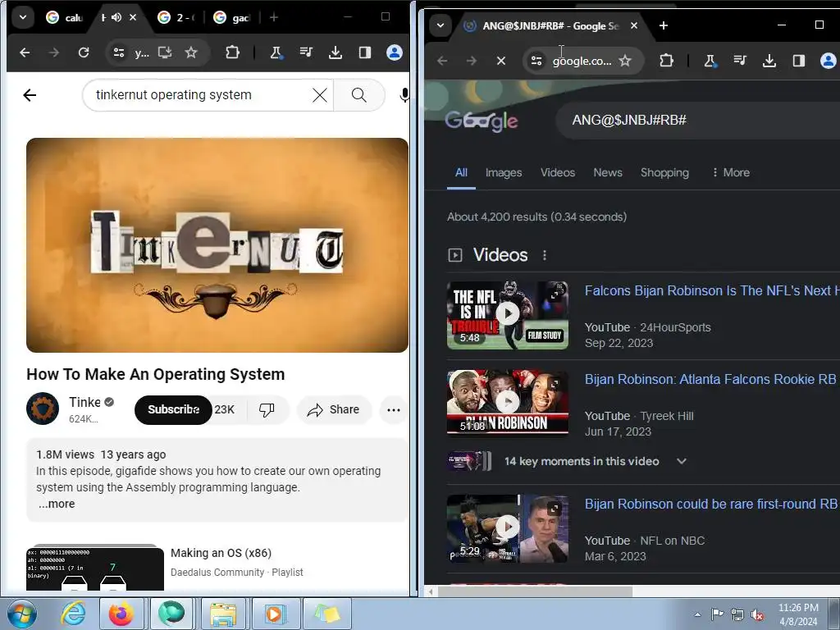Viewport: 840px width, 630px height.
Task: Open media controls icon in left browser
Action: pyautogui.click(x=307, y=52)
